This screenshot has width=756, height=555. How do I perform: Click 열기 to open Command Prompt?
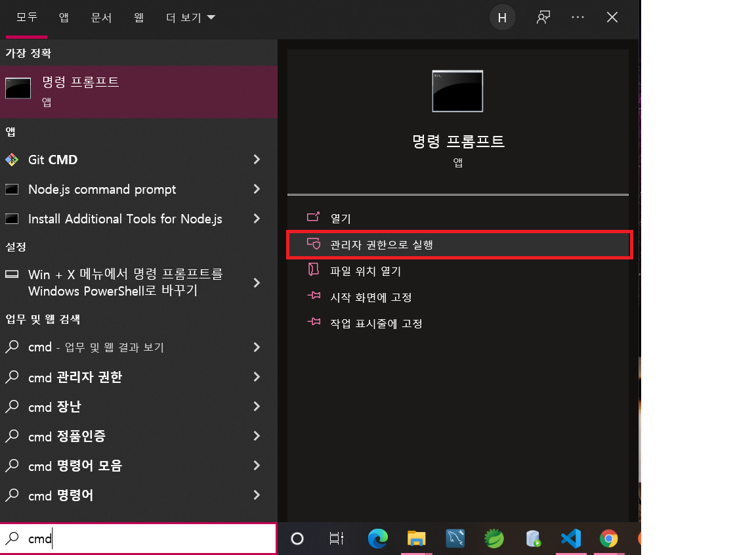pos(459,218)
